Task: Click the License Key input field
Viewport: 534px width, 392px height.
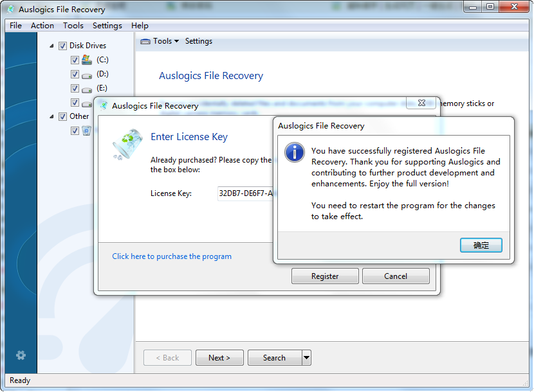Action: pyautogui.click(x=246, y=193)
